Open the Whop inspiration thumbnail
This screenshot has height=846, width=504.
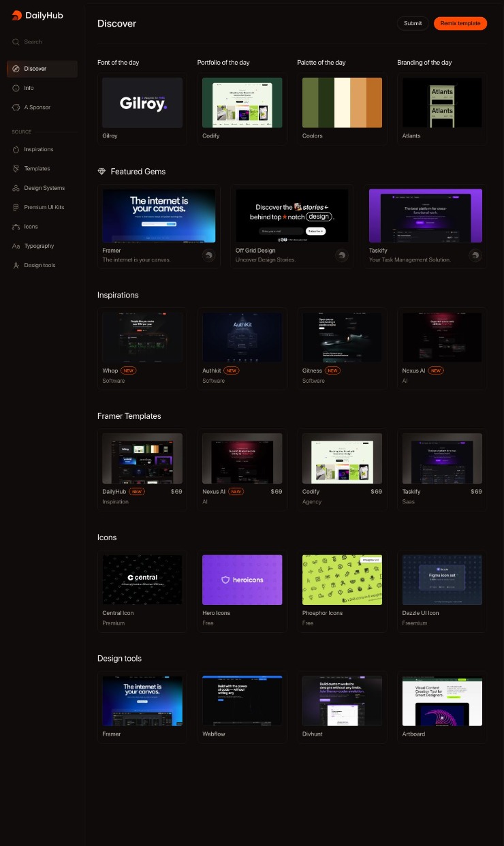(142, 337)
